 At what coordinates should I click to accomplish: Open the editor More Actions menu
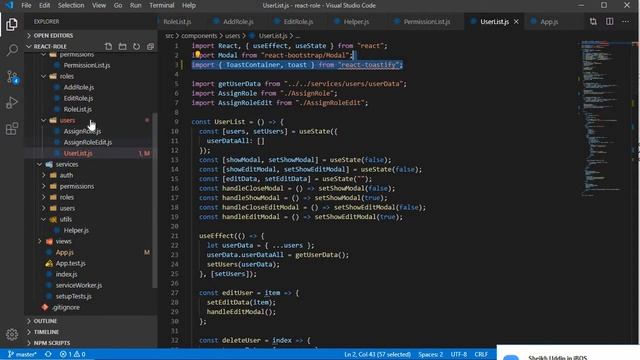coord(625,22)
